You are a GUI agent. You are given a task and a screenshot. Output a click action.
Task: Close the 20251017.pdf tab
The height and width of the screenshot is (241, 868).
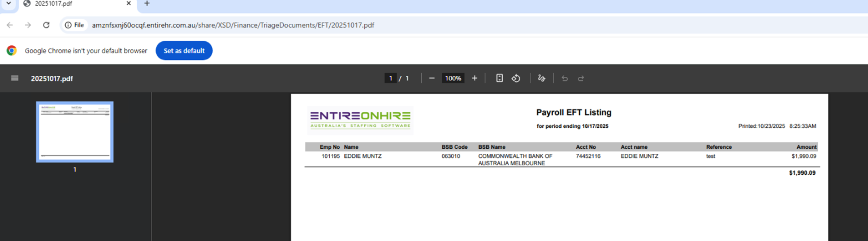pyautogui.click(x=128, y=3)
